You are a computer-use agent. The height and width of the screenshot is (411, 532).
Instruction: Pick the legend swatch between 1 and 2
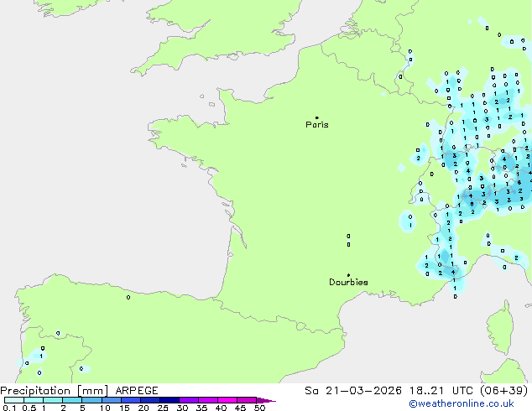53,400
